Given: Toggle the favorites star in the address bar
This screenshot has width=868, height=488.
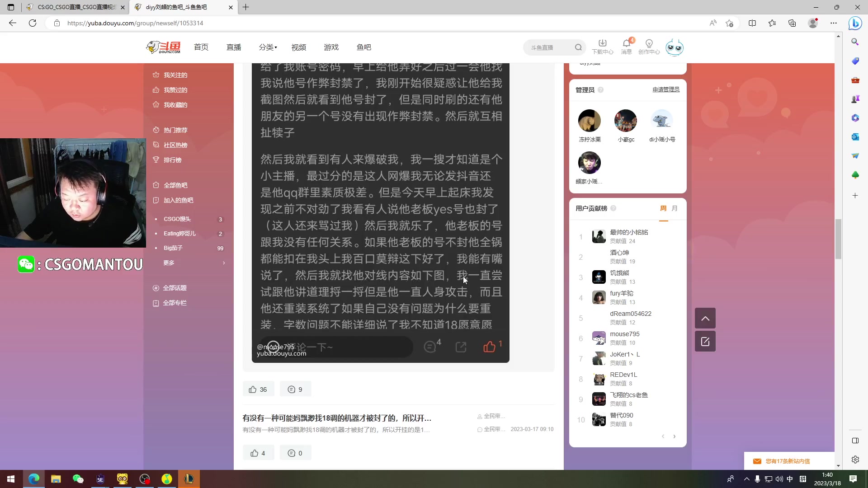Looking at the screenshot, I should pyautogui.click(x=729, y=23).
